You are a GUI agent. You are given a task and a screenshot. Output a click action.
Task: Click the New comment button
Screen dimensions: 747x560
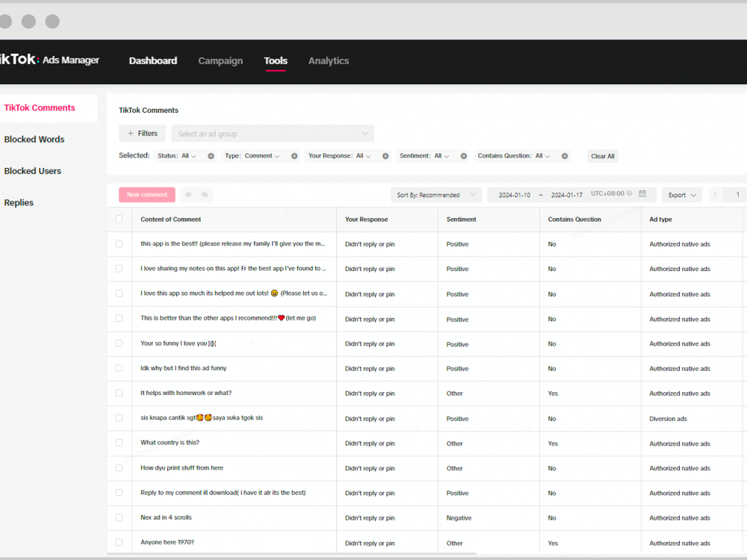click(147, 195)
